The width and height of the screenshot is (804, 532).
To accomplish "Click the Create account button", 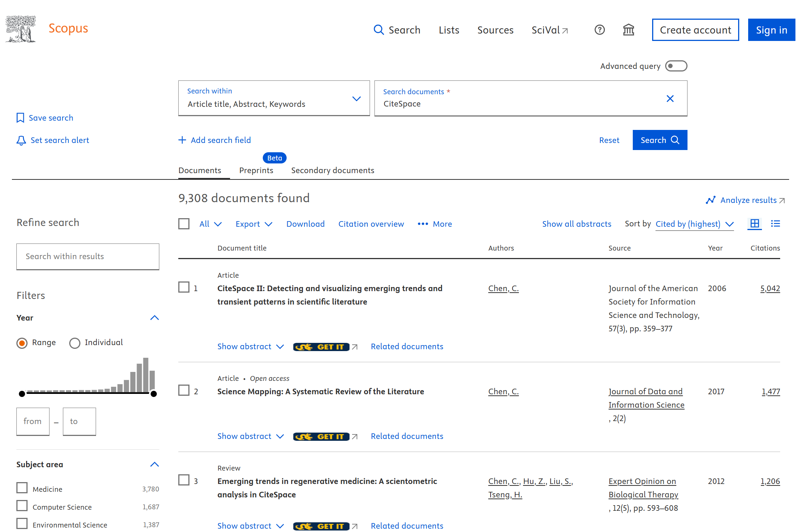I will click(x=695, y=30).
